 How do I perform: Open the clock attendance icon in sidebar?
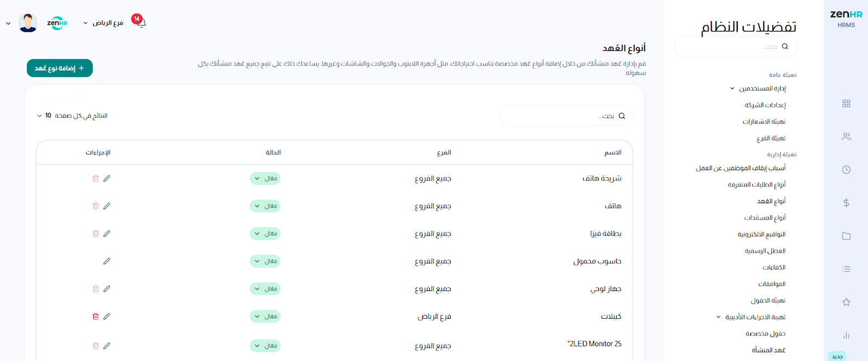point(846,170)
